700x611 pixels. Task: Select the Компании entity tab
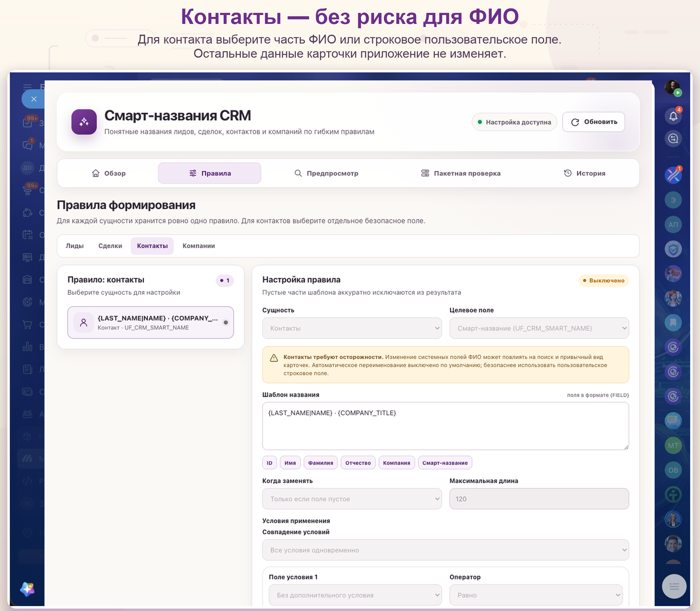(199, 246)
